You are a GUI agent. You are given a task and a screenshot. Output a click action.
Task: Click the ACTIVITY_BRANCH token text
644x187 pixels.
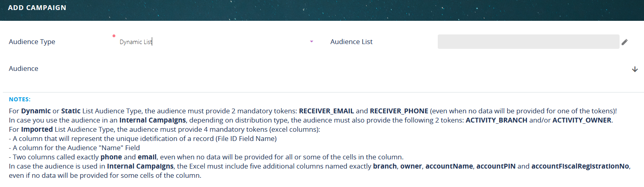tap(496, 120)
